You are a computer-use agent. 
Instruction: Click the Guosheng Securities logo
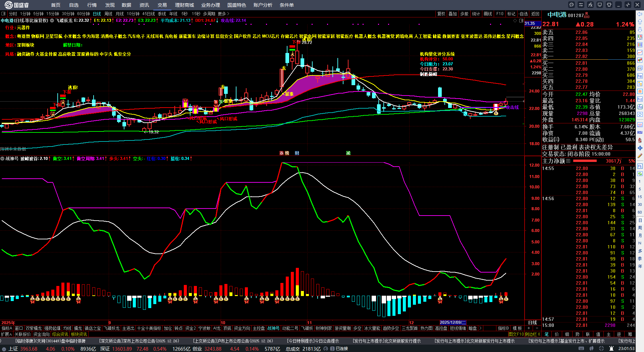(x=17, y=5)
